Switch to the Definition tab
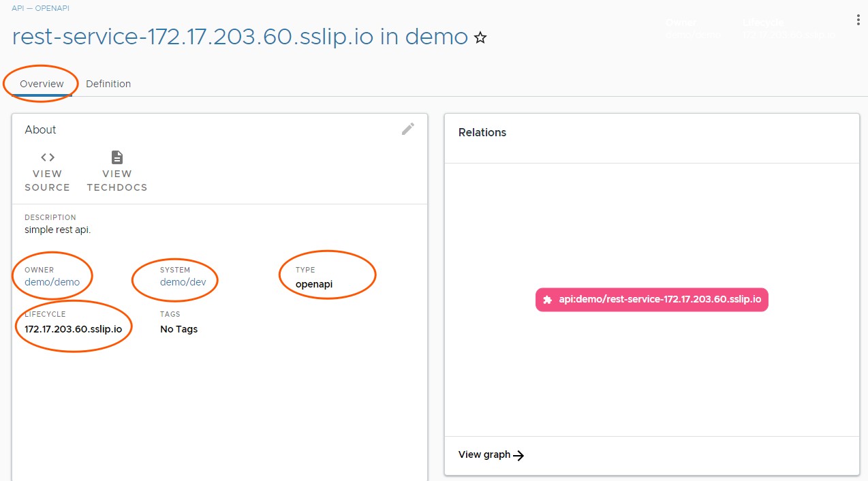This screenshot has width=868, height=481. (x=108, y=83)
